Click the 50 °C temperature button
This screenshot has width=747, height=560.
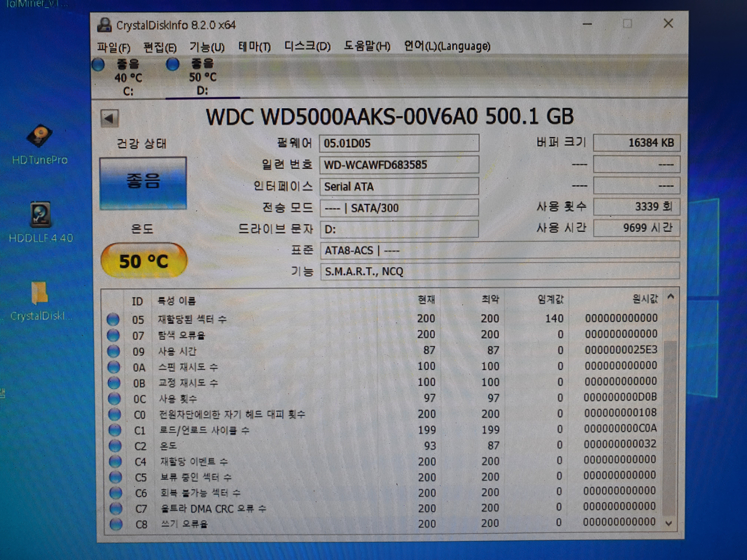coord(144,261)
